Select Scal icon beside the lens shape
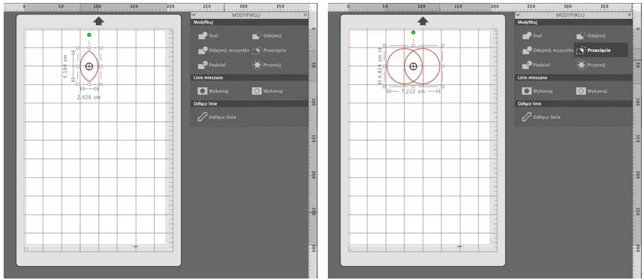Viewport: 644px width, 280px height. 202,36
